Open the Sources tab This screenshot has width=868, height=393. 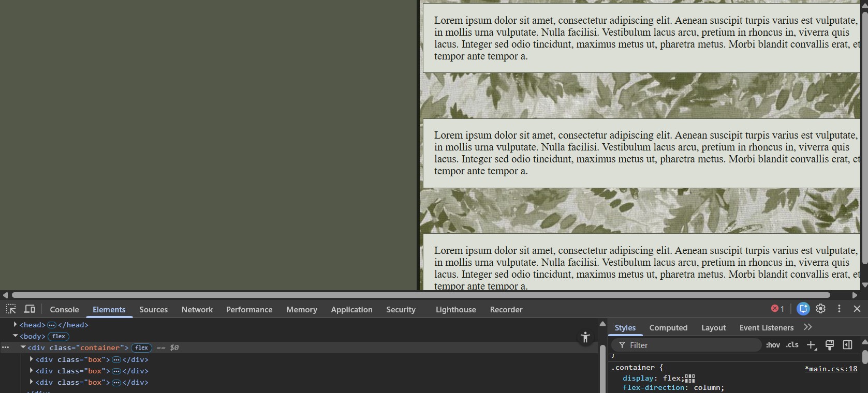point(154,310)
